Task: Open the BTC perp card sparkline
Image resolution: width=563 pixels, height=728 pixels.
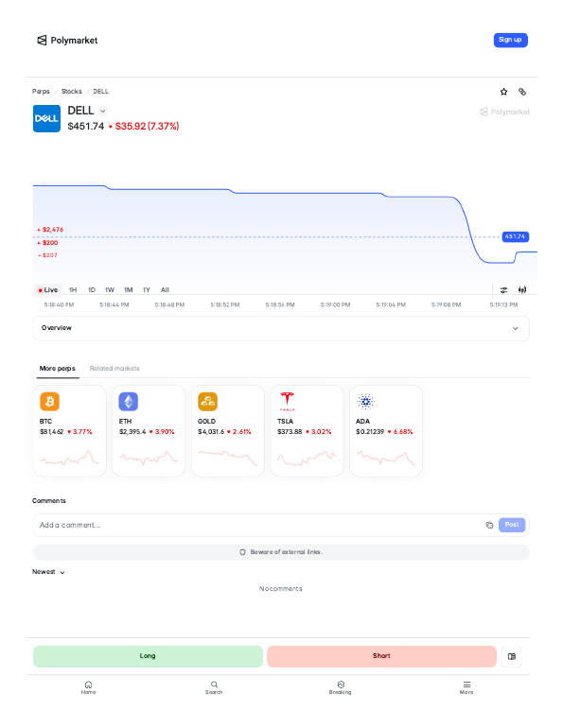Action: [70, 459]
